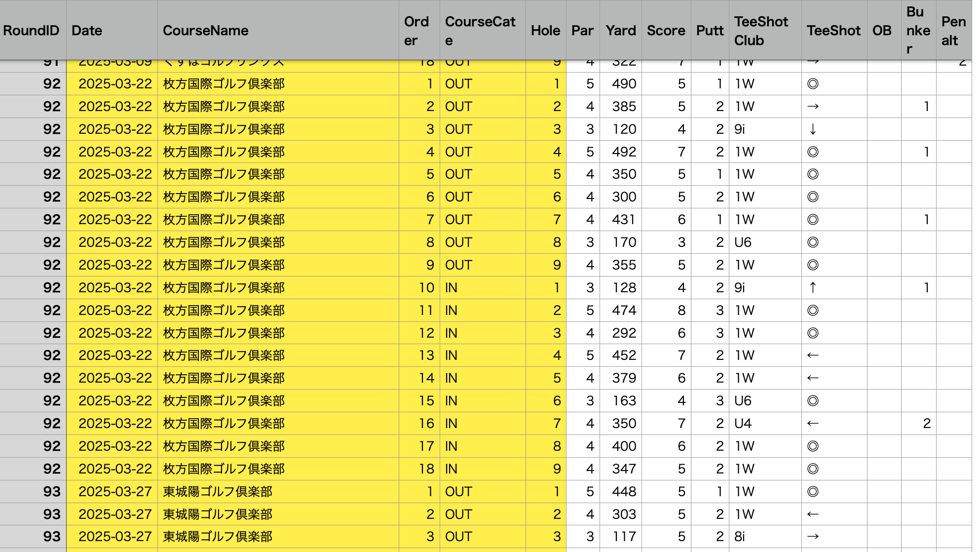Click the CourseName column header

tap(206, 31)
